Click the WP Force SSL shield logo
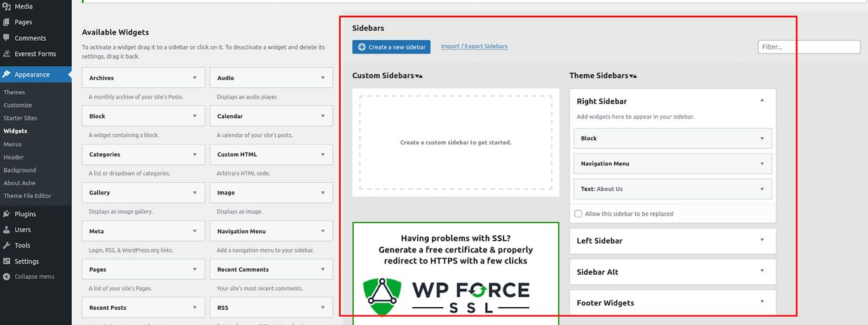The image size is (868, 325). (x=382, y=296)
